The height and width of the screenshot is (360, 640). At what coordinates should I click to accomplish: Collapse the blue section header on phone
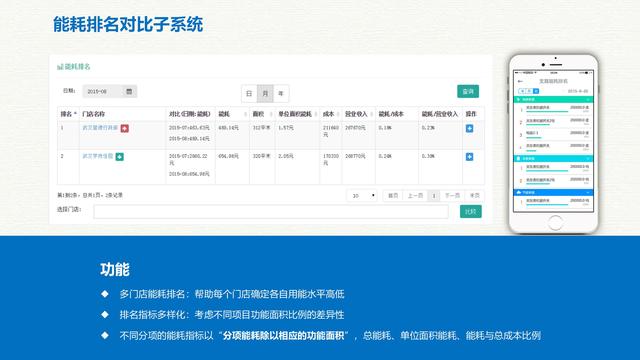click(553, 192)
